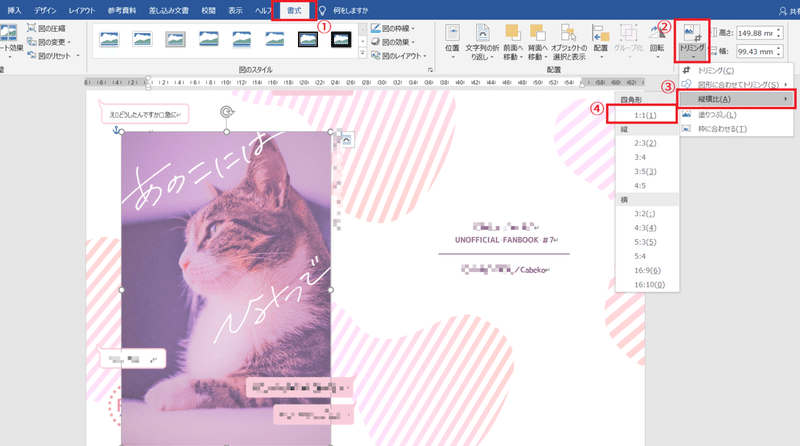Select the 5:4 landscape ratio
The width and height of the screenshot is (800, 446).
tap(646, 256)
